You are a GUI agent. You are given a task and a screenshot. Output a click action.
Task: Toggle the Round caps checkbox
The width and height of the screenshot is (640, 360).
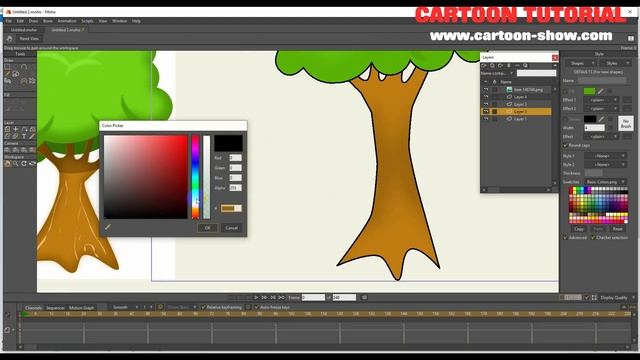pyautogui.click(x=565, y=145)
